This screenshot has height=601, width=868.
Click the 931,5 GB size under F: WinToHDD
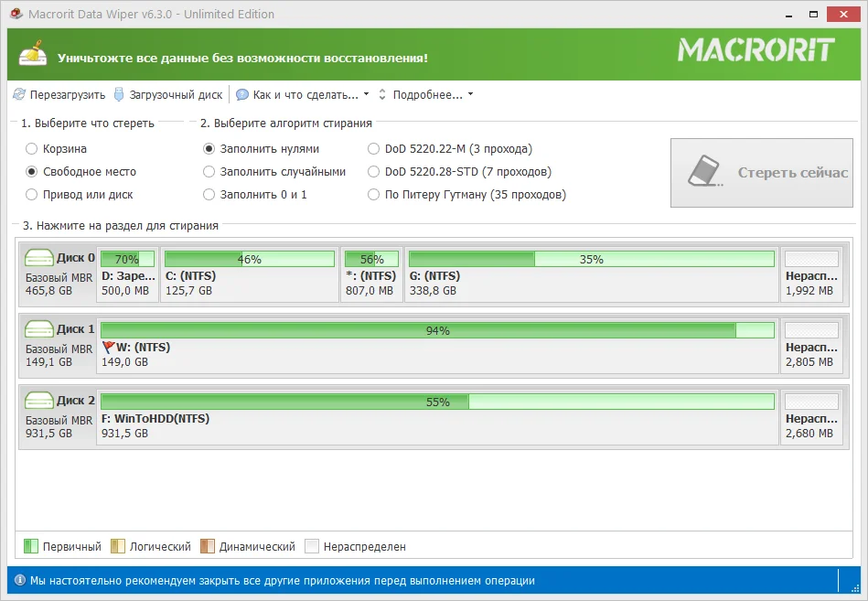[124, 434]
